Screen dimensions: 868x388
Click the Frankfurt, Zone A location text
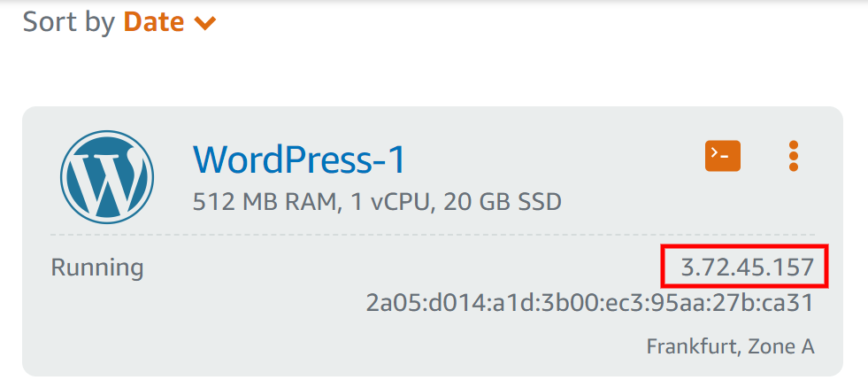pos(730,346)
